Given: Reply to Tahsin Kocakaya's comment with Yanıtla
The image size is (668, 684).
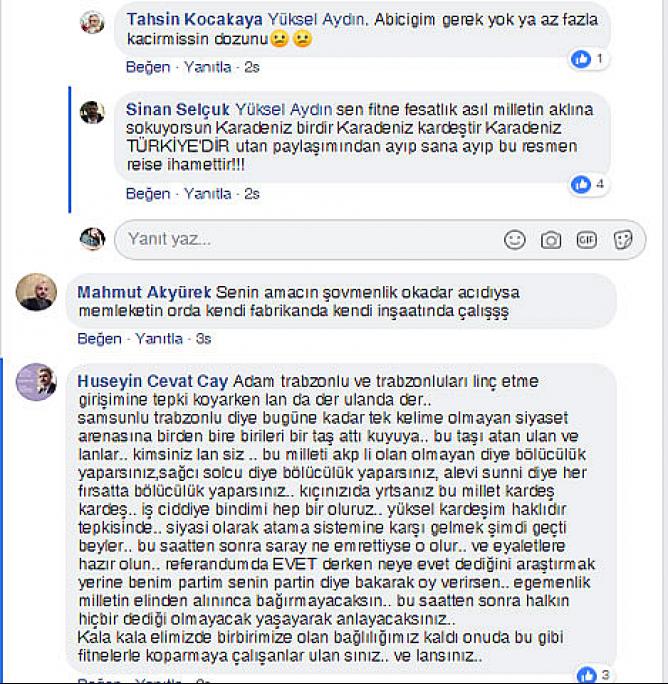Looking at the screenshot, I should click(x=207, y=67).
